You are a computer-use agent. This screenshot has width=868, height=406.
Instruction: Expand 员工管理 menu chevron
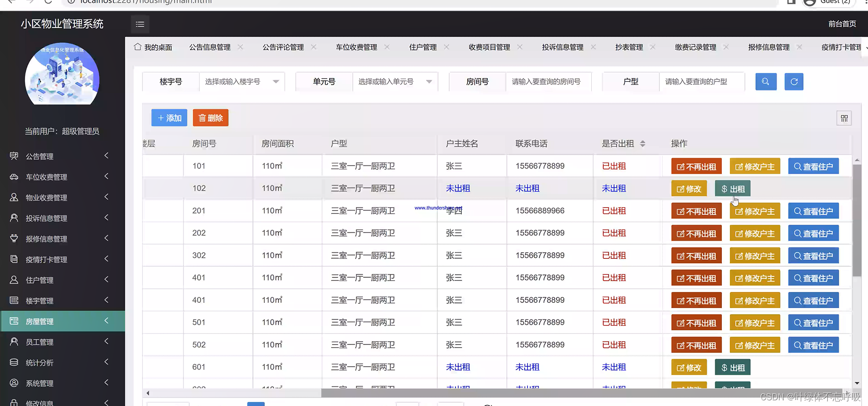(106, 341)
